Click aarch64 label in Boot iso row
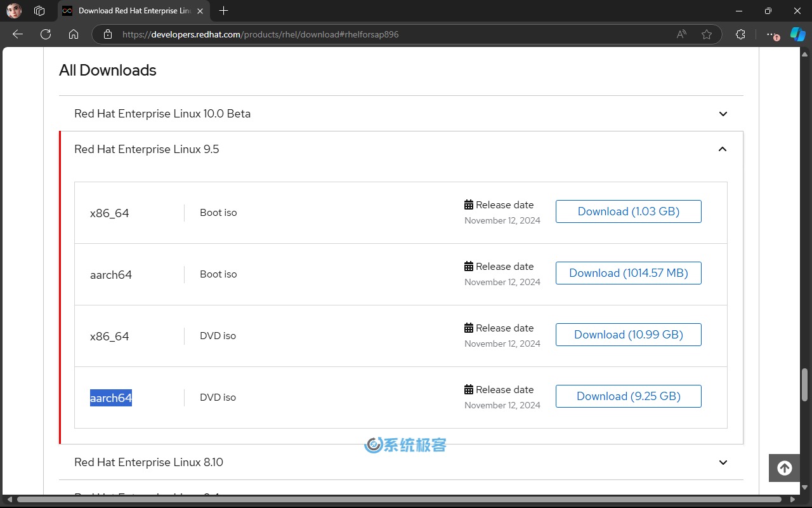The image size is (812, 508). click(111, 275)
